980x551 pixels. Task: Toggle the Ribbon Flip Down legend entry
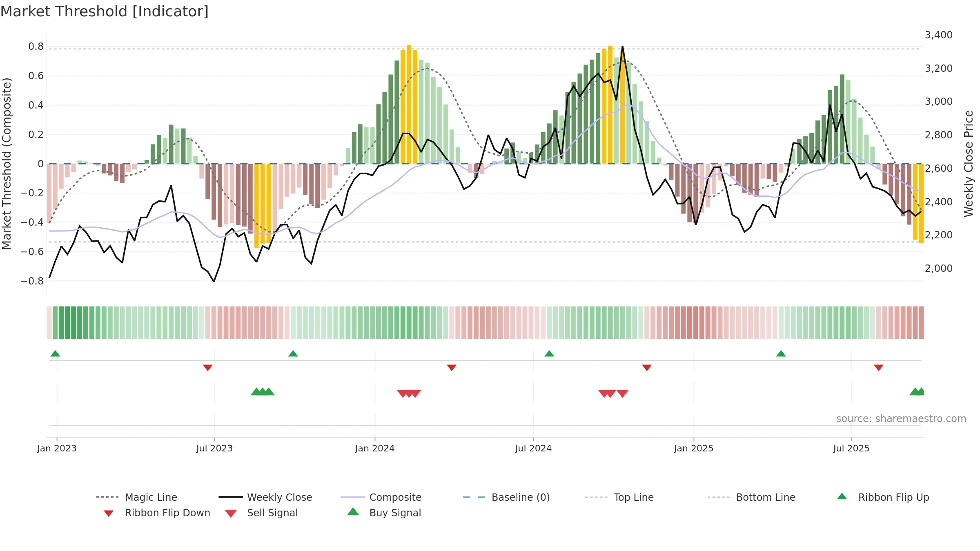[156, 513]
